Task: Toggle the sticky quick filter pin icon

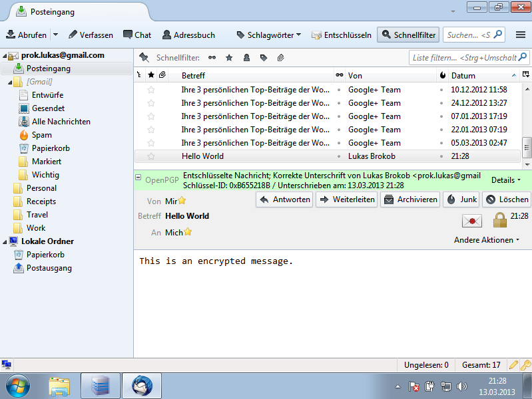Action: click(144, 58)
